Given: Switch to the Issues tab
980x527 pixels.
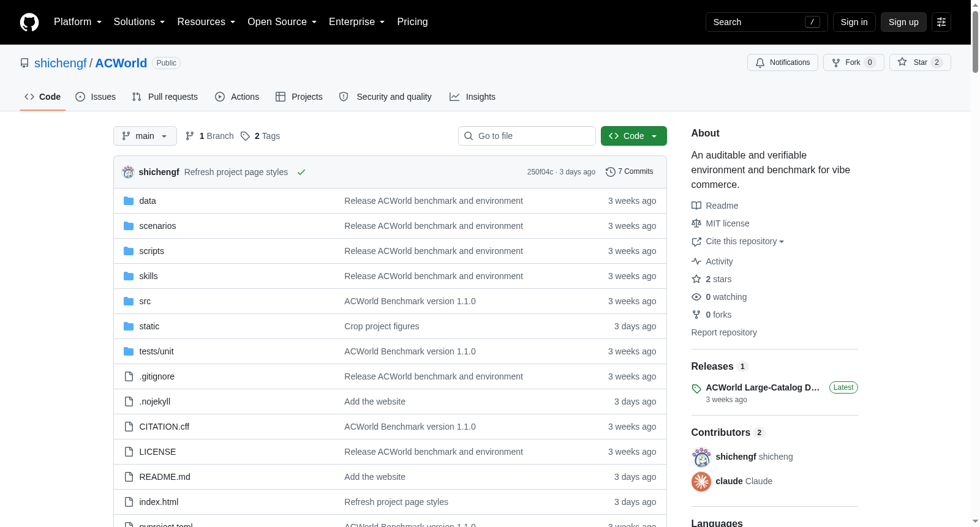Looking at the screenshot, I should [x=96, y=97].
